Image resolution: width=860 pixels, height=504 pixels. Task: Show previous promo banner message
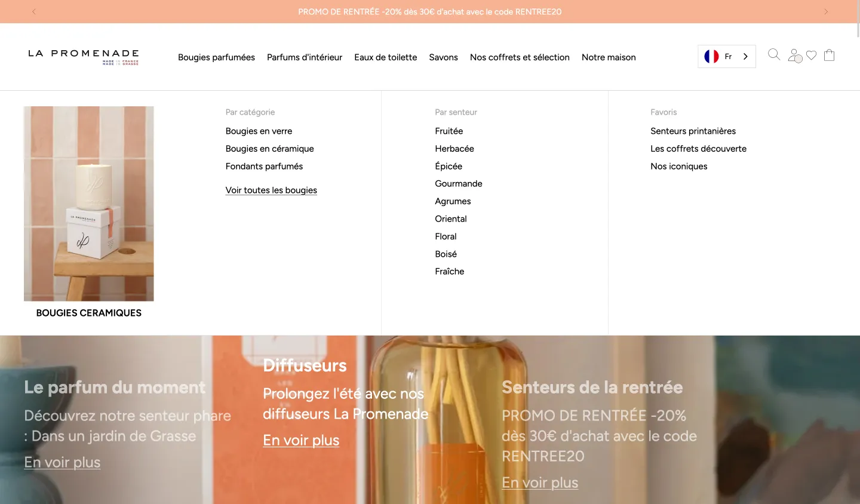point(34,11)
